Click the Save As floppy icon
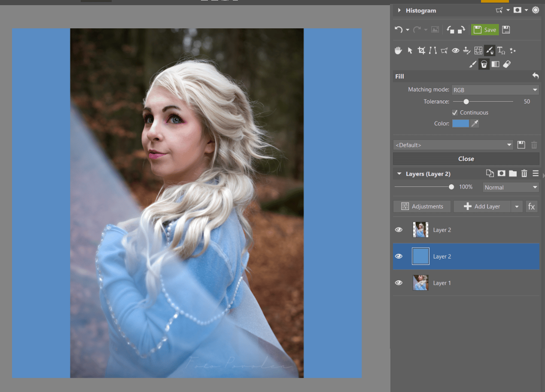Screen dimensions: 545x392 506,30
